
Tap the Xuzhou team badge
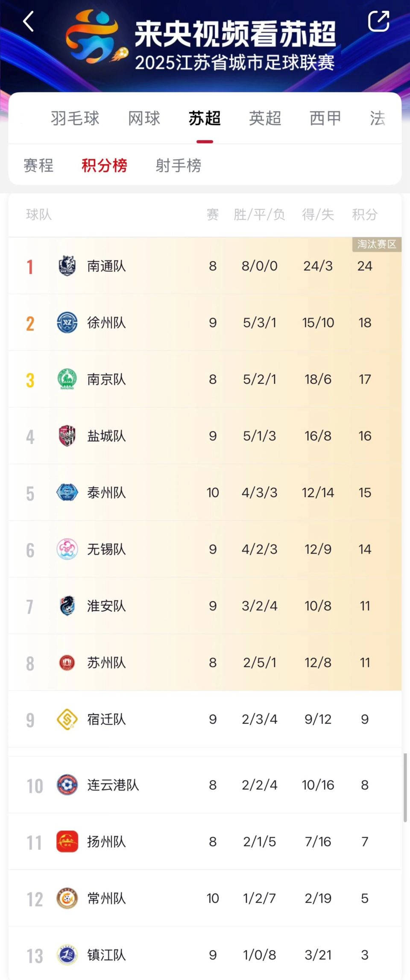click(x=67, y=323)
